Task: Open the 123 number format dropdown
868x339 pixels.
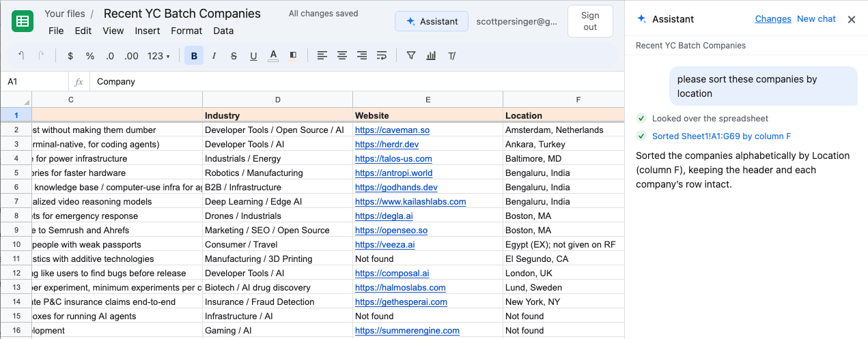Action: click(x=158, y=56)
